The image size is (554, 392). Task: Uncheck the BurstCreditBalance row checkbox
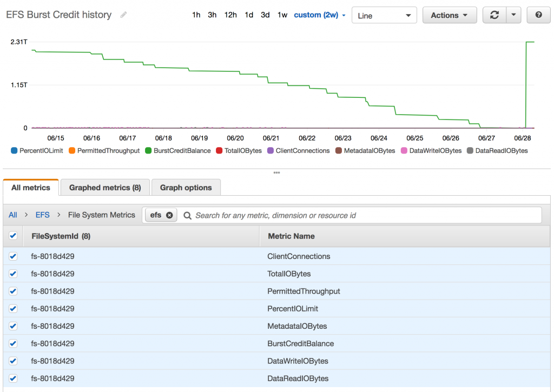click(13, 343)
